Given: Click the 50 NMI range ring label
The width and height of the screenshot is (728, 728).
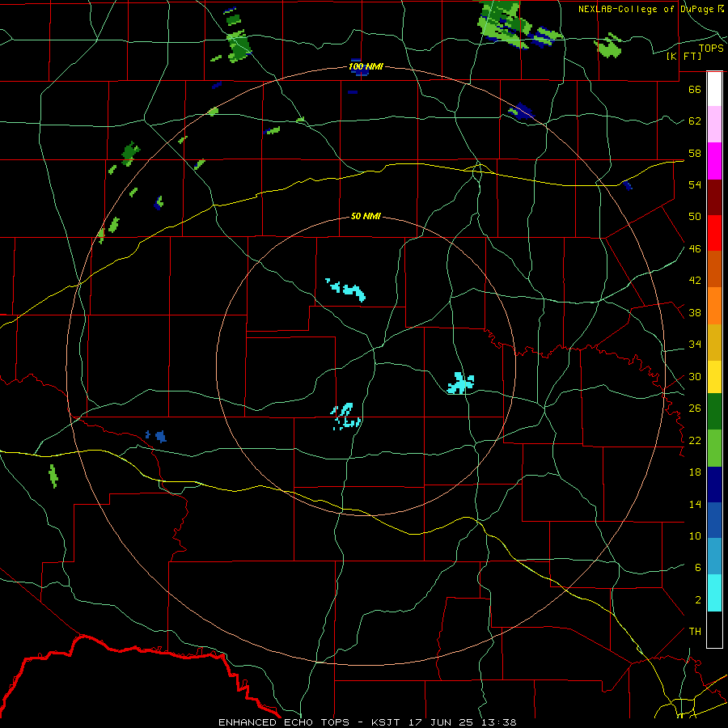Looking at the screenshot, I should pos(366,216).
